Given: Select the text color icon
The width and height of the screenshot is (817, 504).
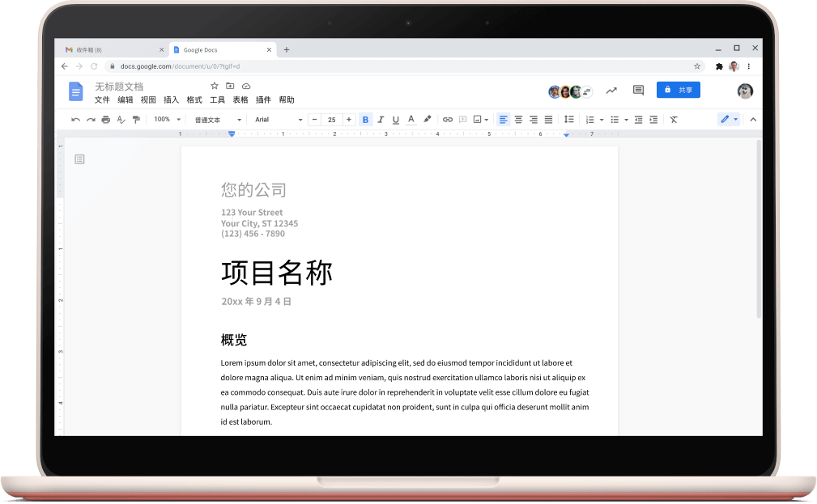Looking at the screenshot, I should point(411,119).
